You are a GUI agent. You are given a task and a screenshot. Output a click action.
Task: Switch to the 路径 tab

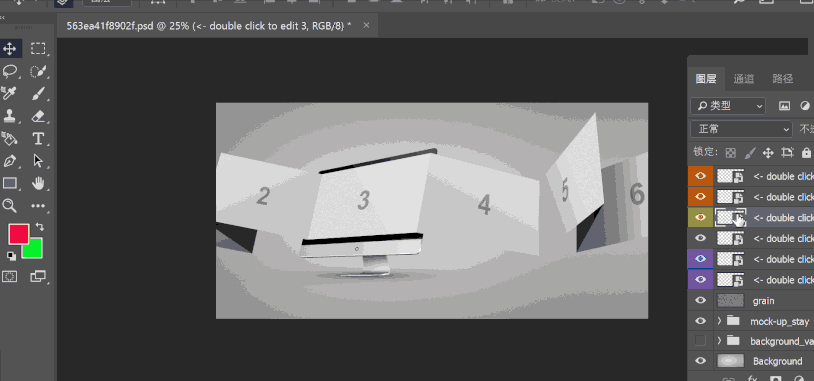pyautogui.click(x=782, y=79)
